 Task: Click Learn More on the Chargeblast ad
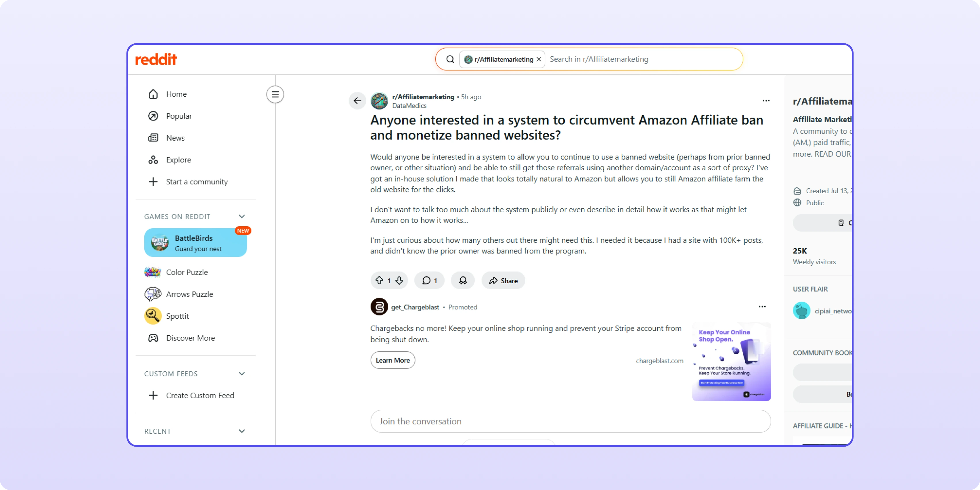393,360
